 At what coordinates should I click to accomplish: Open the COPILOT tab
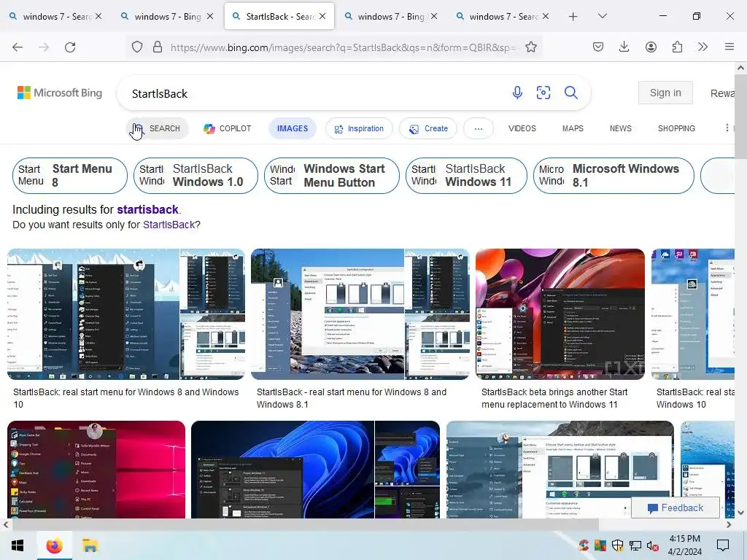[228, 128]
